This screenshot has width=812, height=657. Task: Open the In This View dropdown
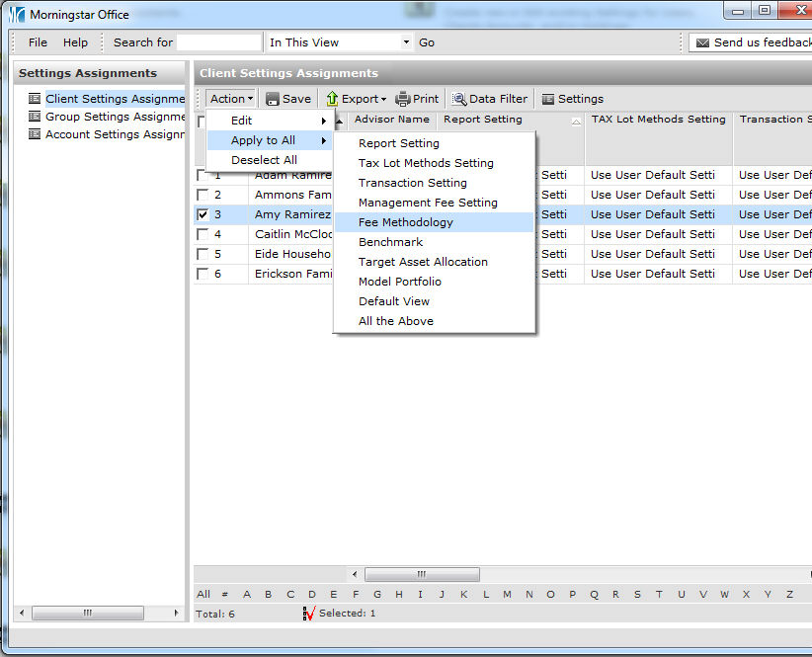(406, 43)
